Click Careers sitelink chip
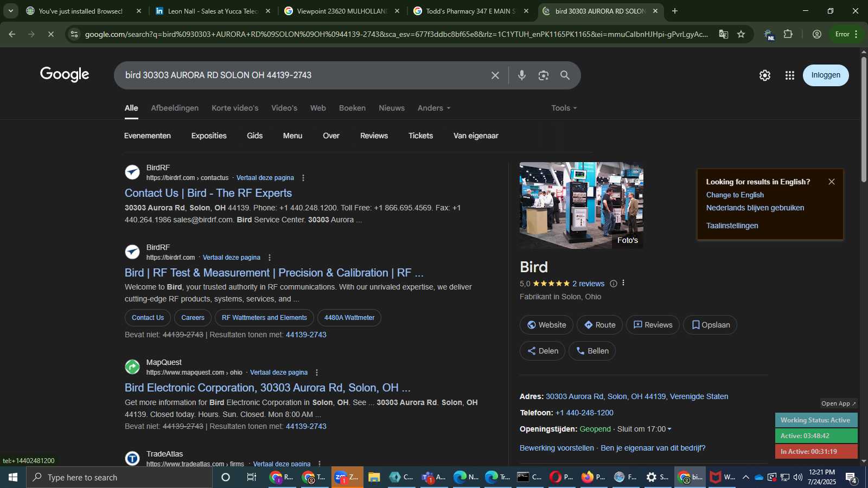The width and height of the screenshot is (868, 488). pos(193,318)
